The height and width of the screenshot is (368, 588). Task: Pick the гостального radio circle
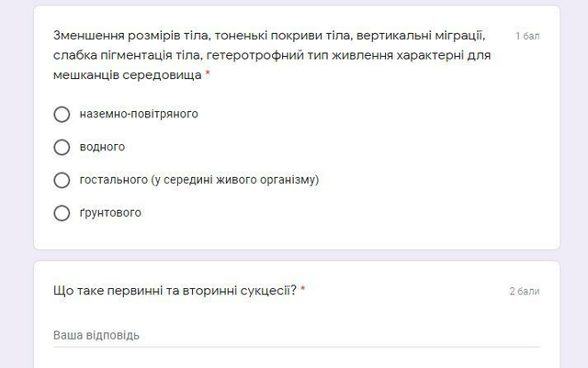62,180
